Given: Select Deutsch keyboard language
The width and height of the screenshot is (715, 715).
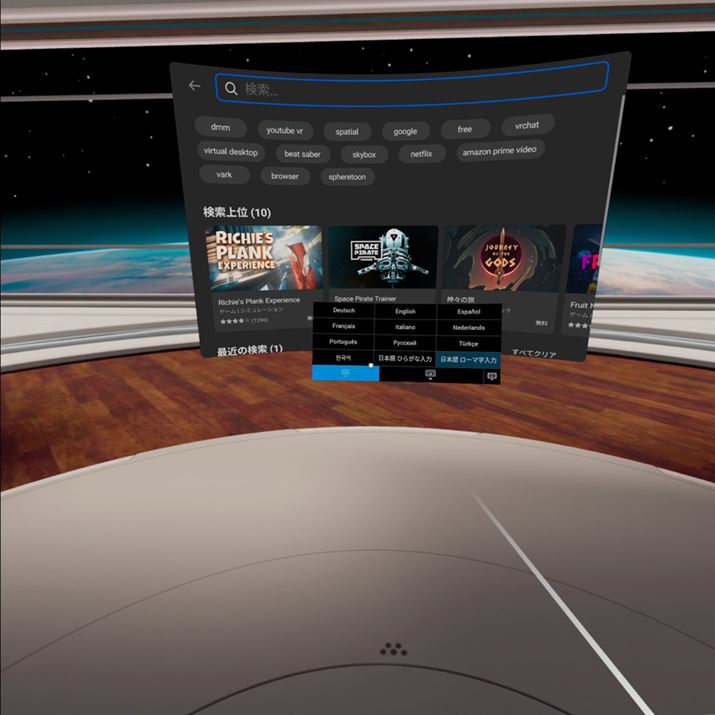Looking at the screenshot, I should click(x=344, y=310).
